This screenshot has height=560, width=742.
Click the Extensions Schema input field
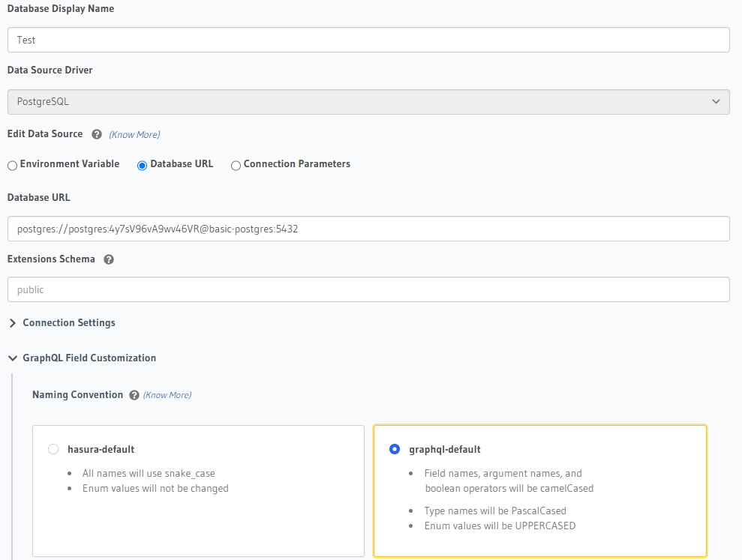point(368,289)
